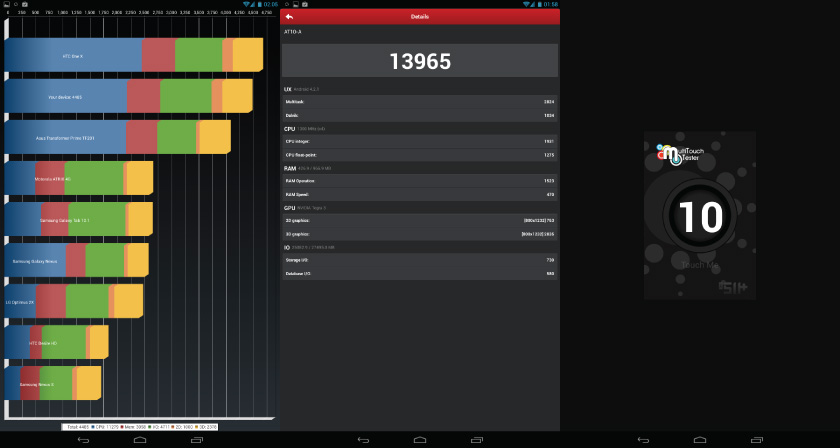Image resolution: width=840 pixels, height=448 pixels.
Task: Select the Samsung Nexus S bar
Action: 52,383
